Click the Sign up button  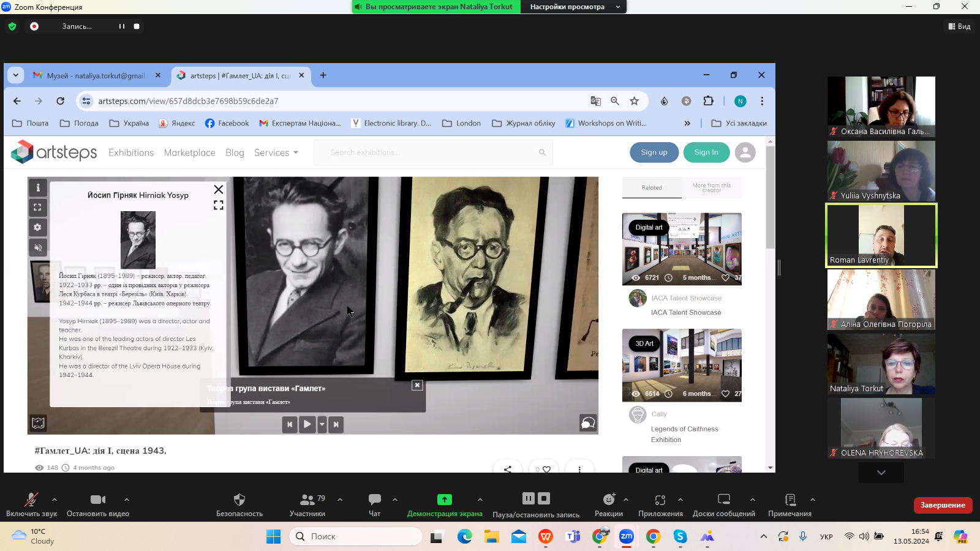[x=654, y=152]
